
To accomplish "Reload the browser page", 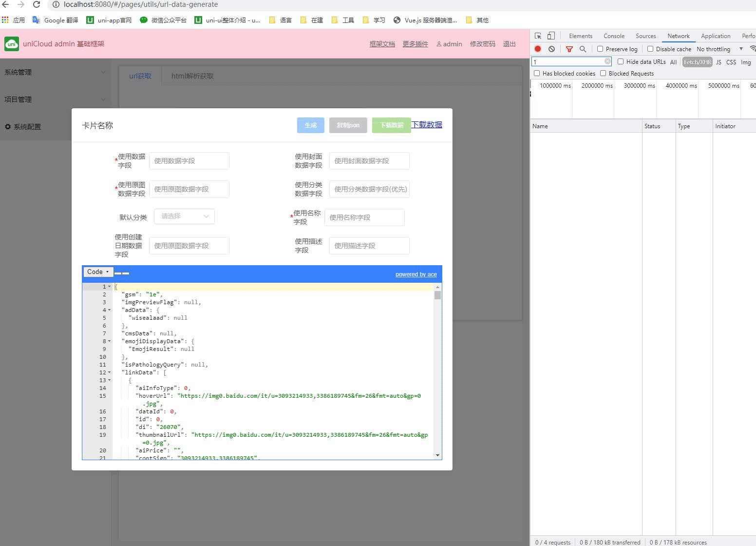I will pyautogui.click(x=37, y=4).
